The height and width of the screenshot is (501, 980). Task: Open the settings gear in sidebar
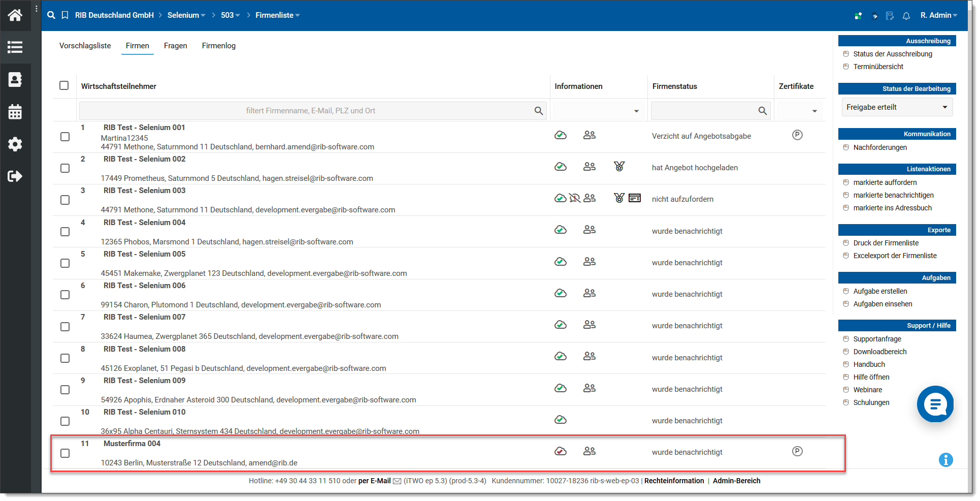(15, 144)
